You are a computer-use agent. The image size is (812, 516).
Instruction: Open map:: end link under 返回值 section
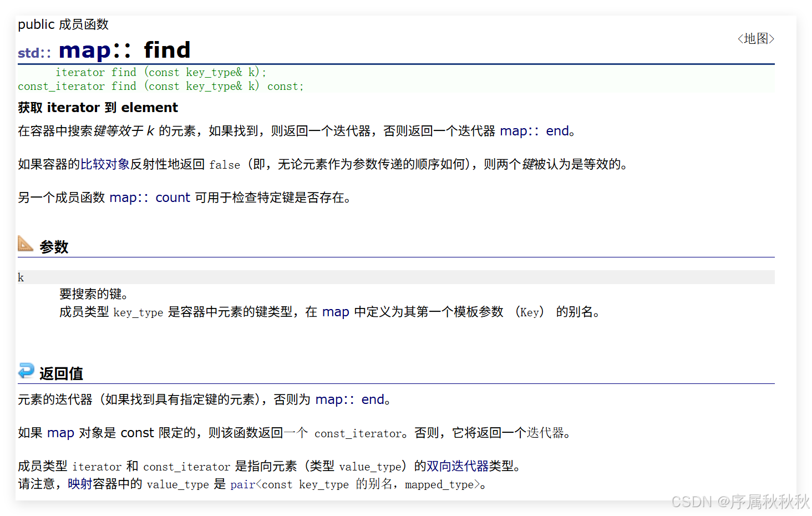[x=350, y=399]
